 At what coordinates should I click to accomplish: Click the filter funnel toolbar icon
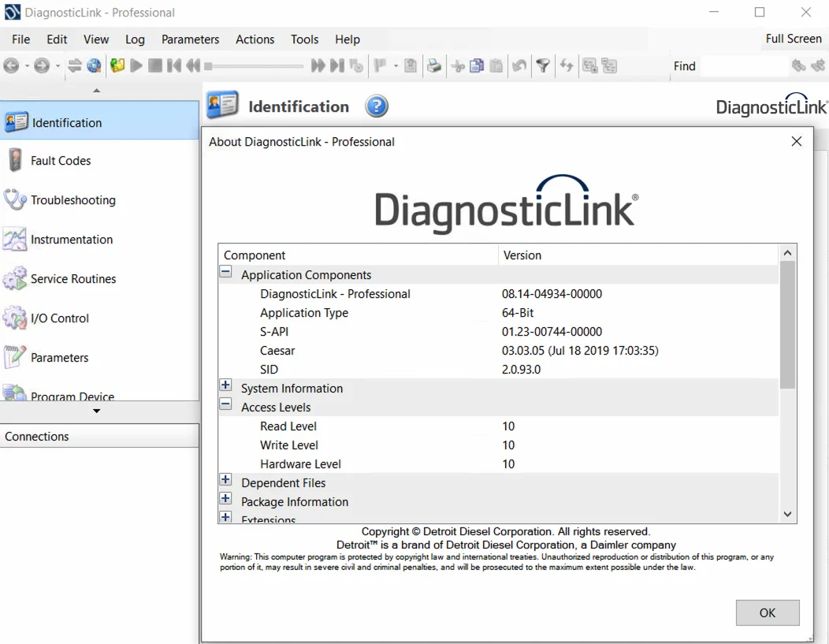point(543,66)
